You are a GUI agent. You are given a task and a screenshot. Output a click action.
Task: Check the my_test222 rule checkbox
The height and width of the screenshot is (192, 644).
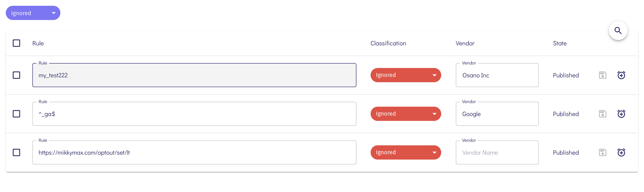pos(16,75)
